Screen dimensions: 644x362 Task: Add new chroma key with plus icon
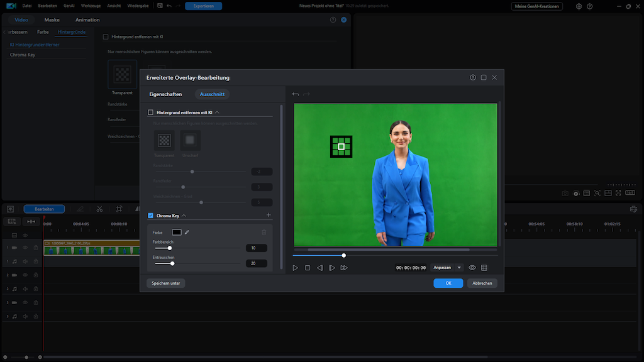click(x=269, y=216)
